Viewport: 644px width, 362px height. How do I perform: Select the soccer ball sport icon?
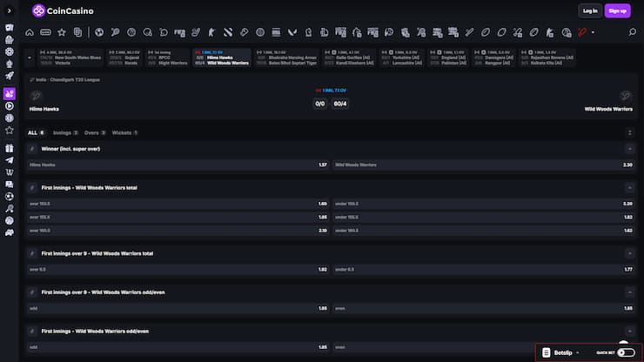(x=99, y=32)
